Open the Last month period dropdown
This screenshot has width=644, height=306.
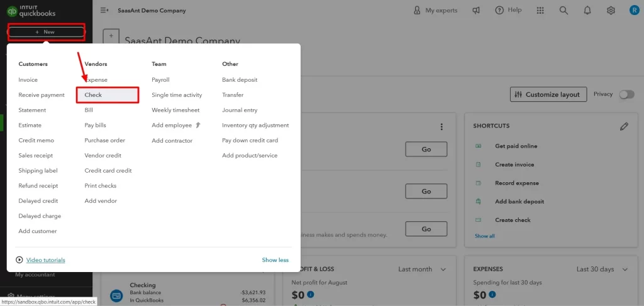pyautogui.click(x=422, y=269)
